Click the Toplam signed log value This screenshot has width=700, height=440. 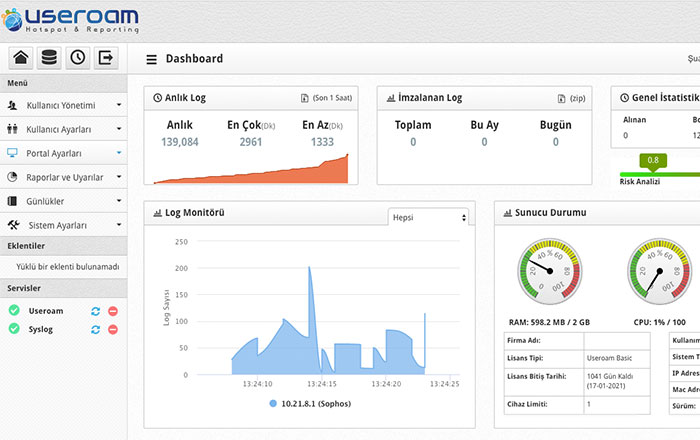click(413, 142)
